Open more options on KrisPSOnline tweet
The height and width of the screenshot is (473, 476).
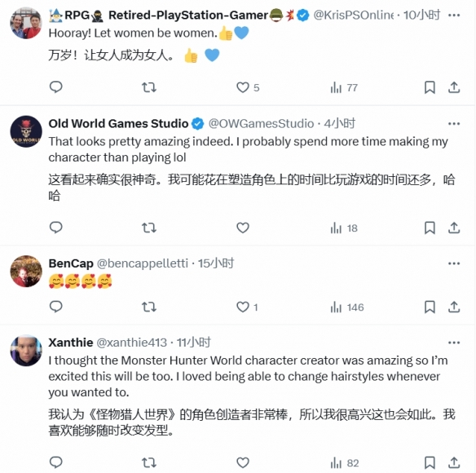[x=454, y=15]
